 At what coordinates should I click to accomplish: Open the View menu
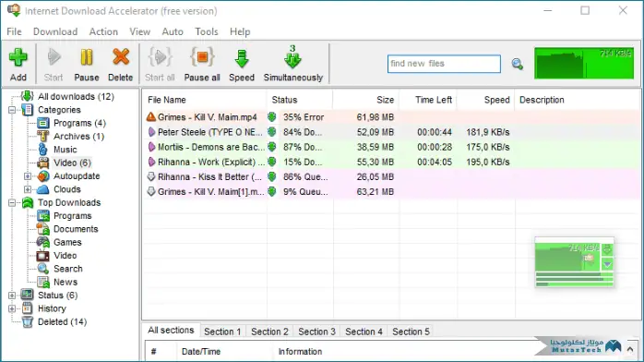[x=139, y=31]
